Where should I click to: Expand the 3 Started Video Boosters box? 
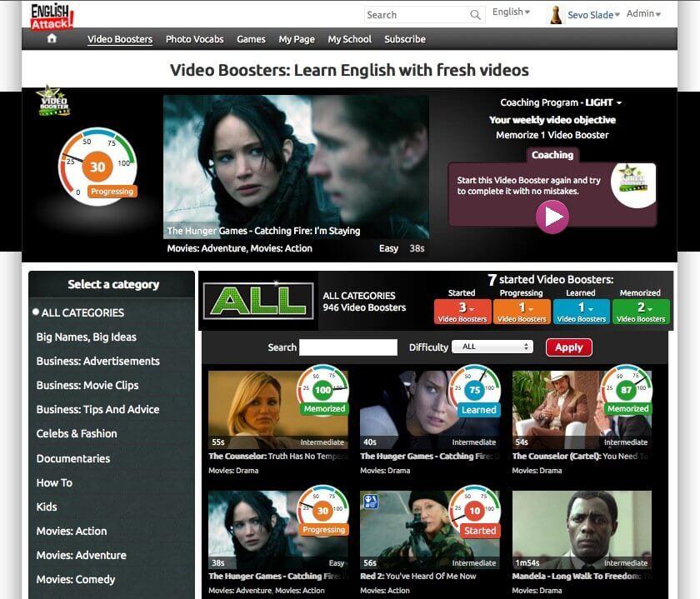tap(462, 311)
